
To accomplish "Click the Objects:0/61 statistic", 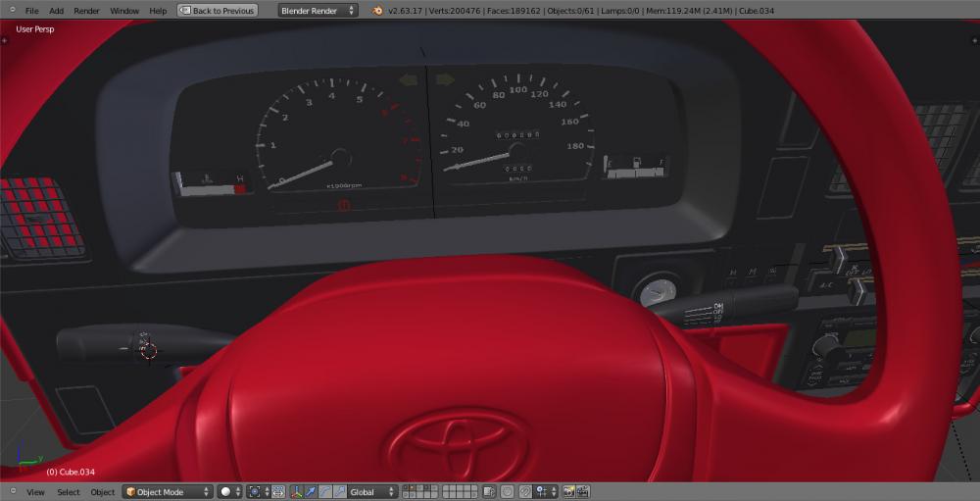I will pos(572,11).
